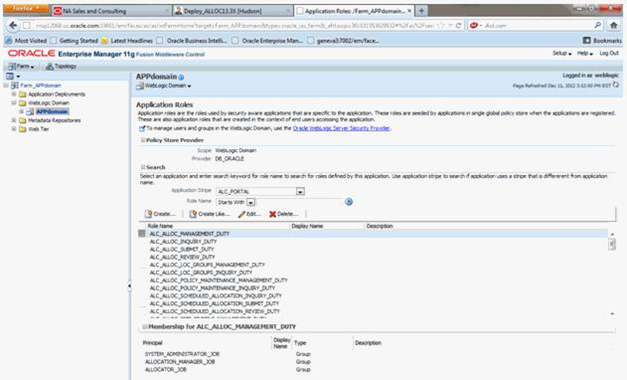Run the role search with blue arrow
627x380 pixels.
click(x=349, y=202)
